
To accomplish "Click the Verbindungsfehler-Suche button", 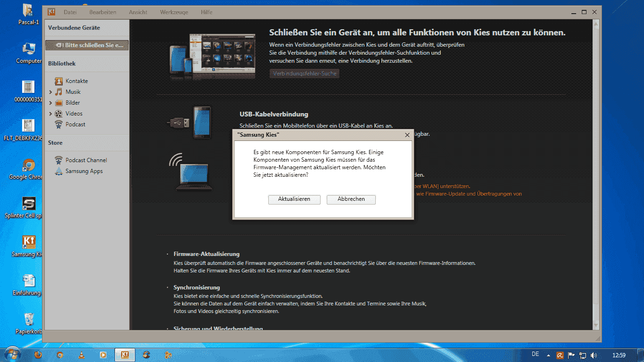I will coord(305,74).
